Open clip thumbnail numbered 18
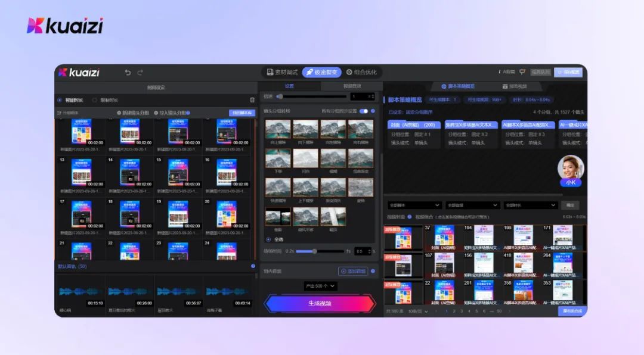This screenshot has height=355, width=644. pos(130,214)
